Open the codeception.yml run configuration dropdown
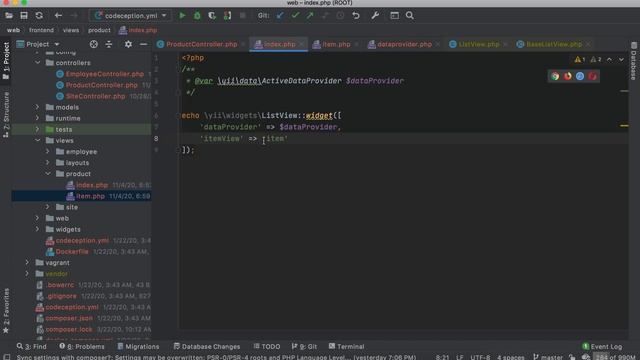 pyautogui.click(x=130, y=16)
